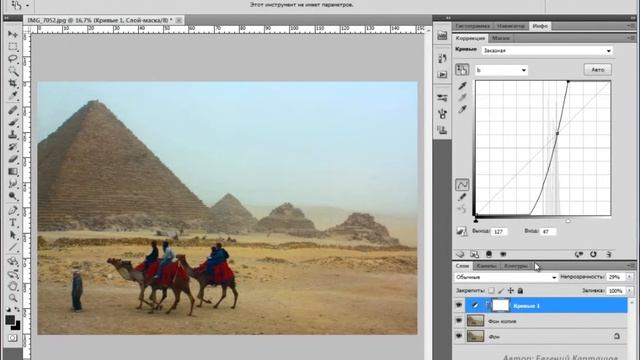This screenshot has height=360, width=640.
Task: Swap foreground and background colors
Action: click(17, 310)
